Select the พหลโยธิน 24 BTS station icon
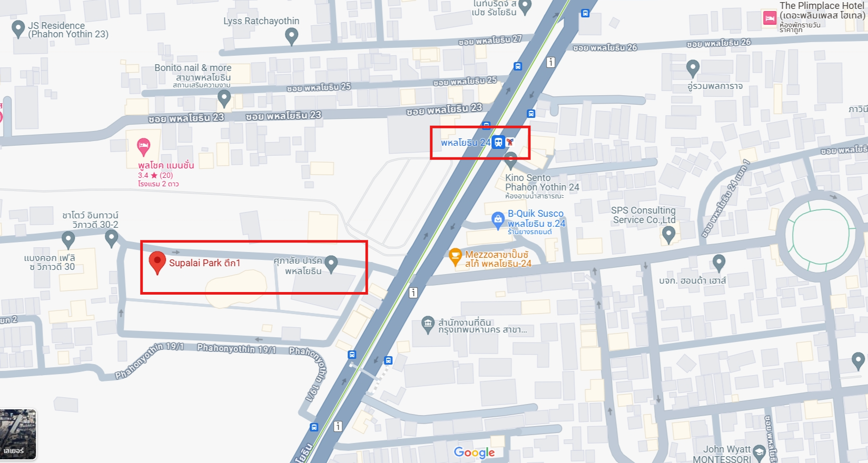The width and height of the screenshot is (868, 463). 498,142
